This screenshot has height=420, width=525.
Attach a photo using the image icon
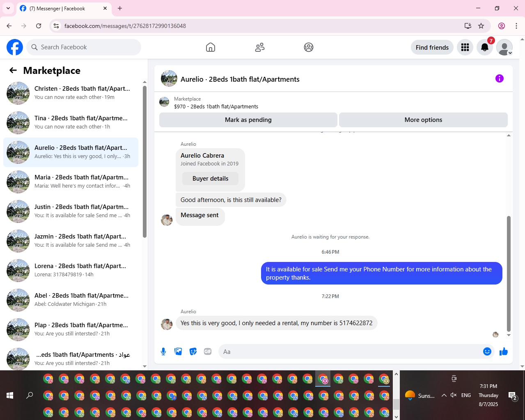coord(178,351)
